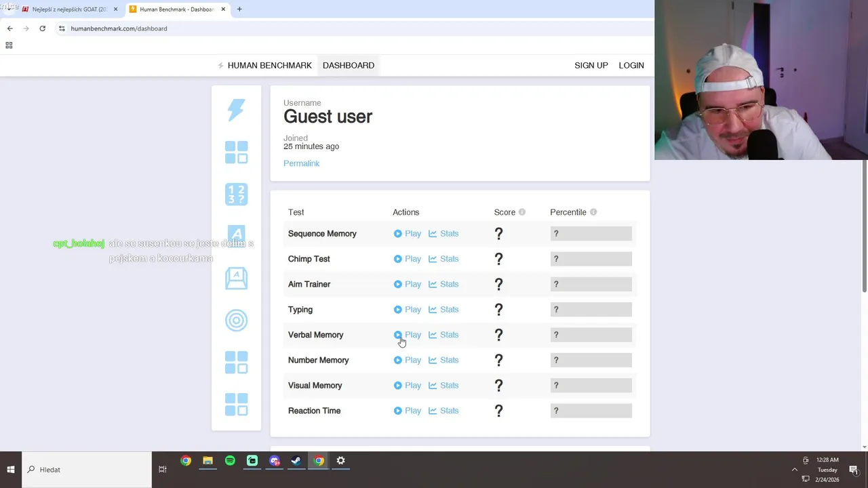Open the Windows Start menu
The width and height of the screenshot is (868, 488).
click(x=11, y=470)
